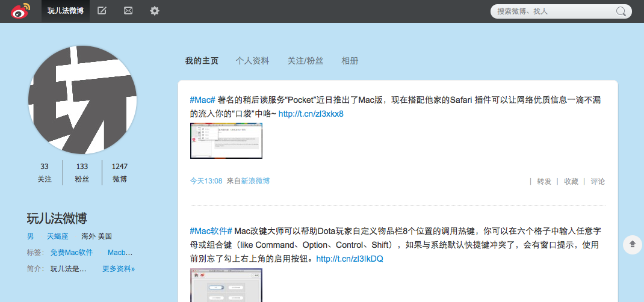Image resolution: width=644 pixels, height=302 pixels.
Task: Click 收藏 on the Pocket post
Action: tap(571, 181)
